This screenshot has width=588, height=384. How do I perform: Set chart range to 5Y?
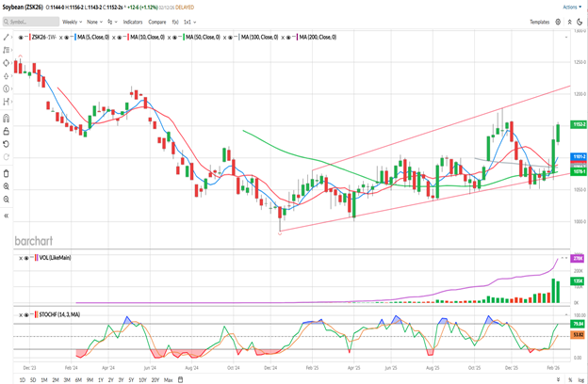click(x=131, y=380)
